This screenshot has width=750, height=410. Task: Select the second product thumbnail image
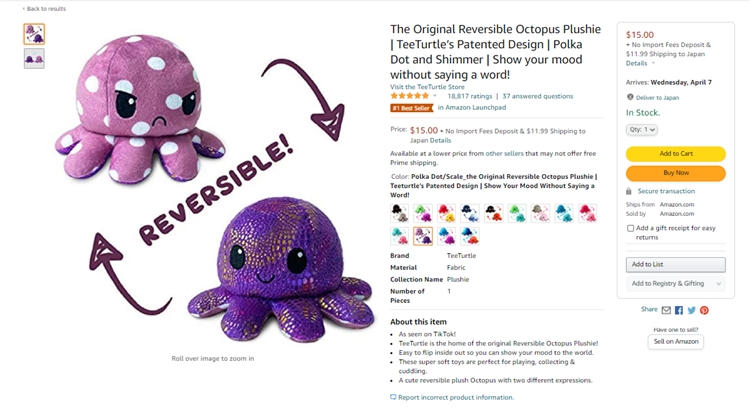pos(34,58)
